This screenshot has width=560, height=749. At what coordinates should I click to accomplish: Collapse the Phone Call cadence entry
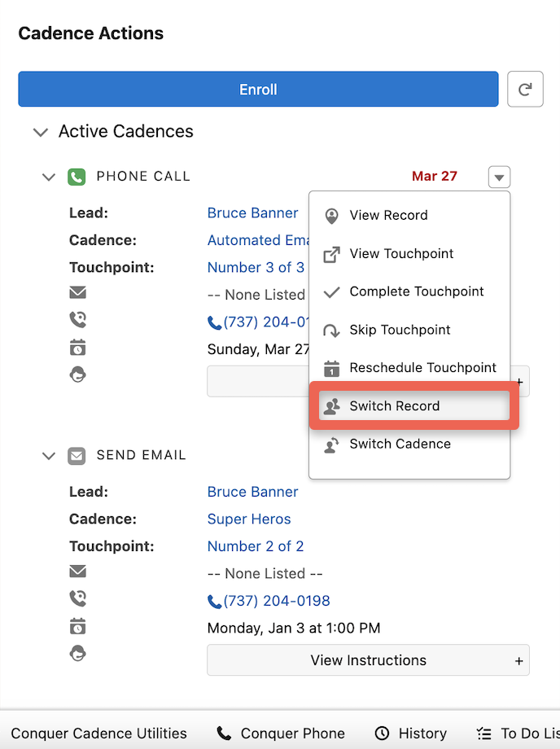(x=49, y=177)
